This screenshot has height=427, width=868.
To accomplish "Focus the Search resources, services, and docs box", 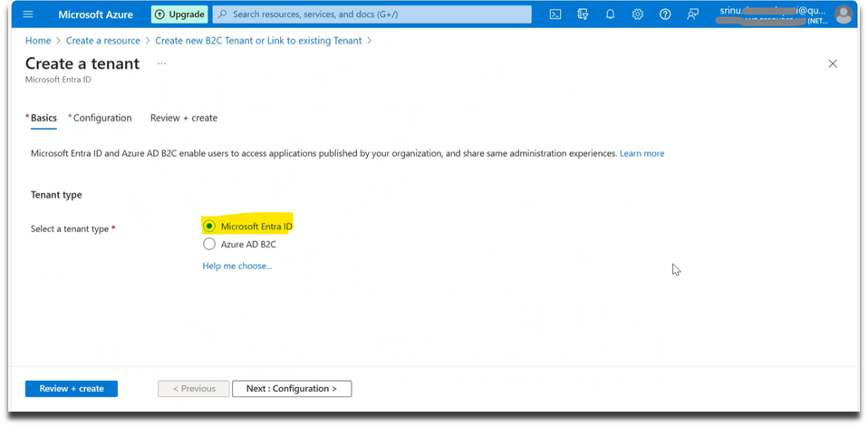I will point(372,15).
